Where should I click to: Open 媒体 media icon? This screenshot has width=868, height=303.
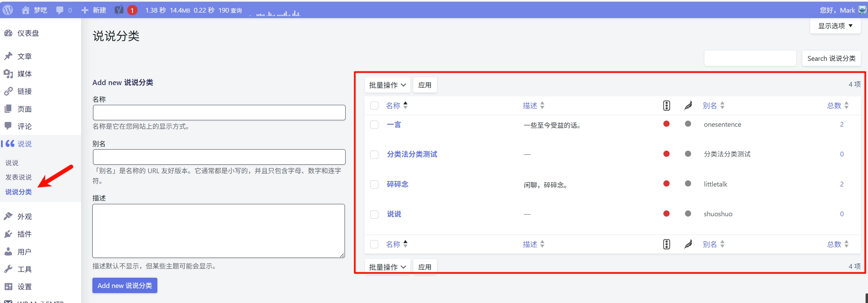coord(8,74)
